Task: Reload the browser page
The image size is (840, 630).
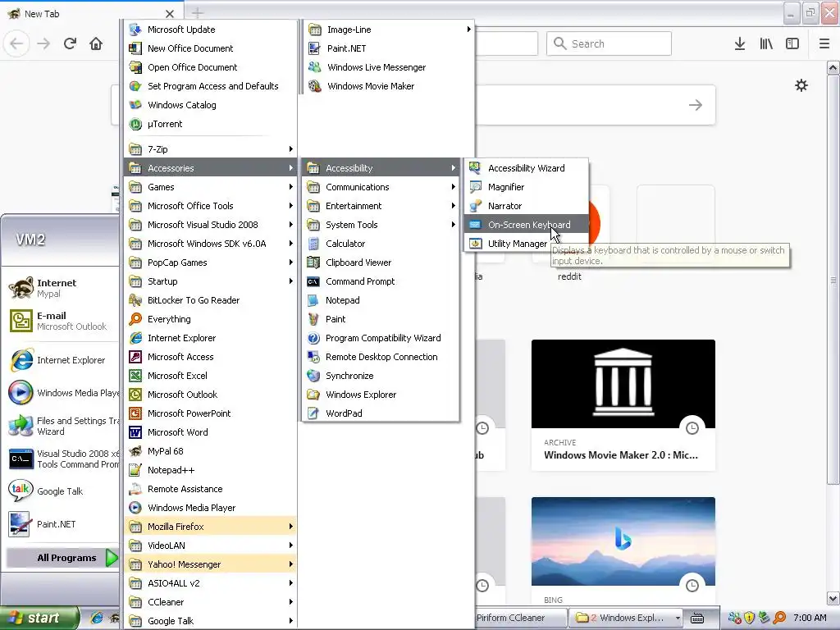Action: 71,43
